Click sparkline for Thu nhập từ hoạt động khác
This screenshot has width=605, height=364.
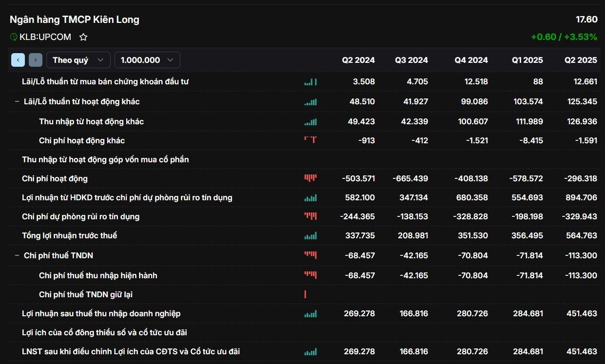pos(311,122)
